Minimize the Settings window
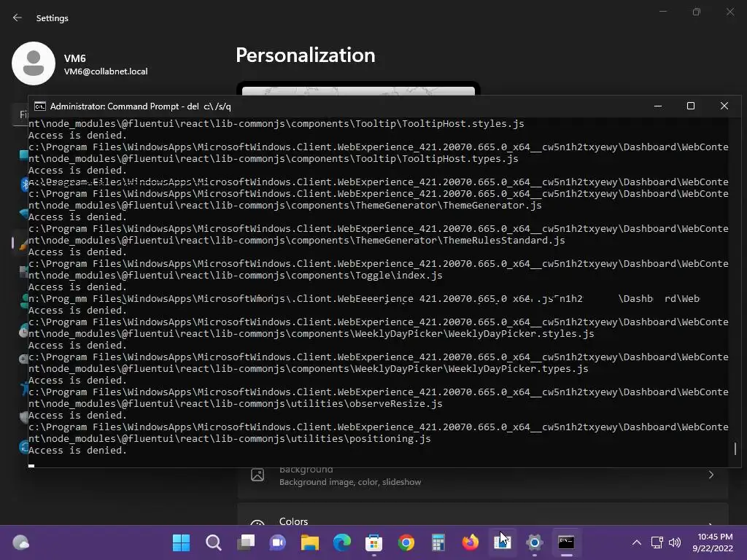This screenshot has height=560, width=747. (x=662, y=12)
